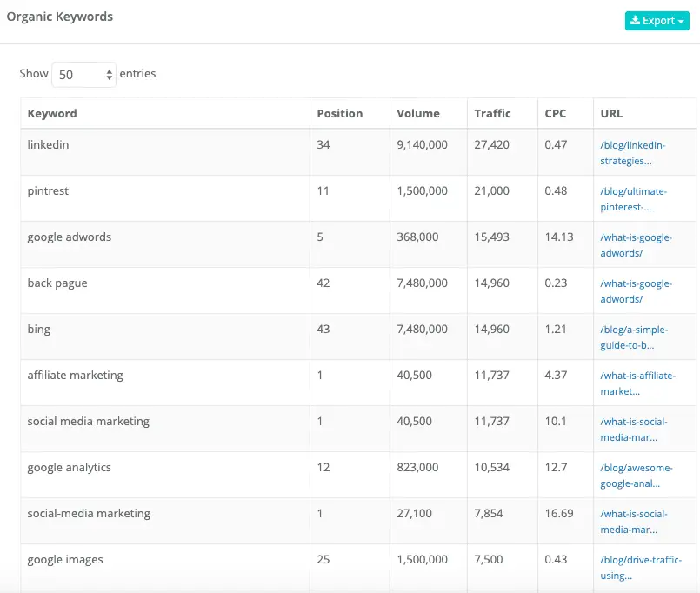Click position 25 in google images row
This screenshot has height=593, width=700.
coord(323,559)
